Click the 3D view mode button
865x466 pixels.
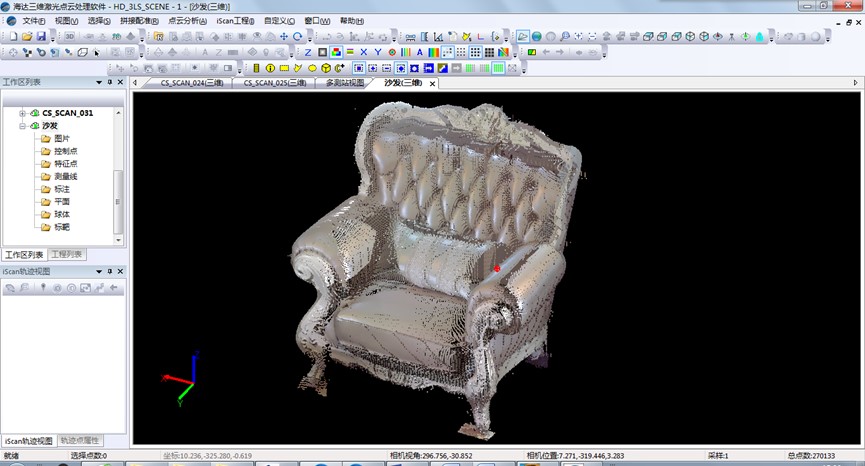pos(69,37)
